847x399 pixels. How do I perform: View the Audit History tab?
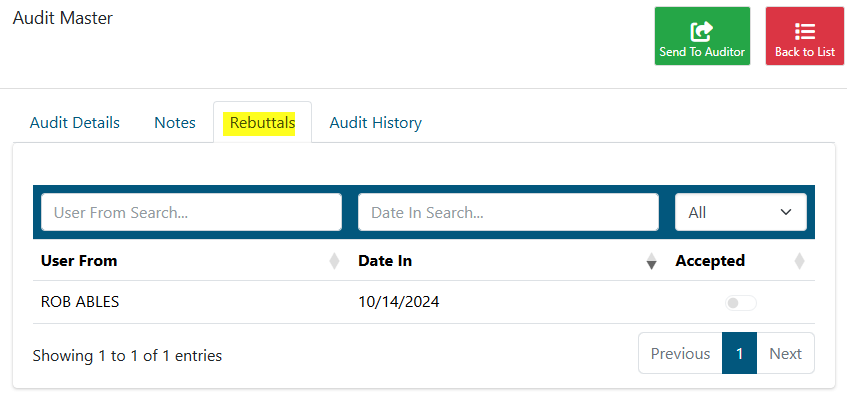click(375, 123)
